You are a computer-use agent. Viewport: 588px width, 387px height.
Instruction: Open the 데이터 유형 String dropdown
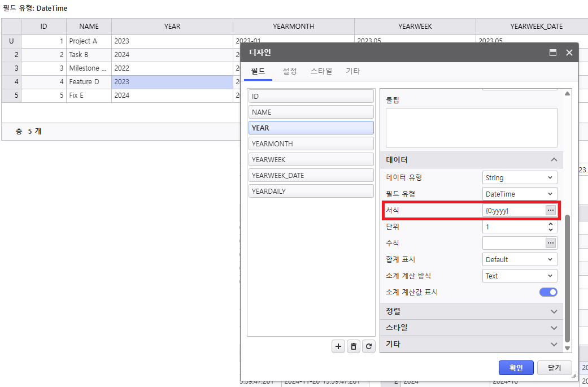click(x=520, y=177)
